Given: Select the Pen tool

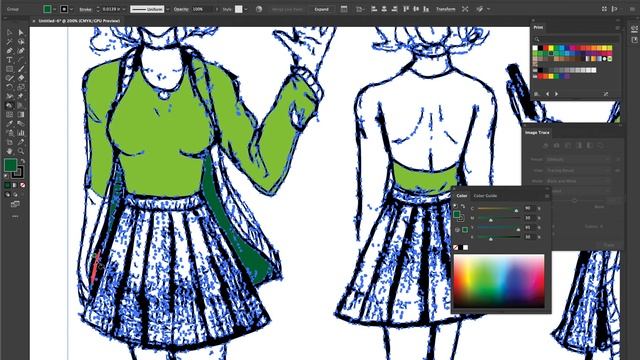Looking at the screenshot, I should point(9,51).
